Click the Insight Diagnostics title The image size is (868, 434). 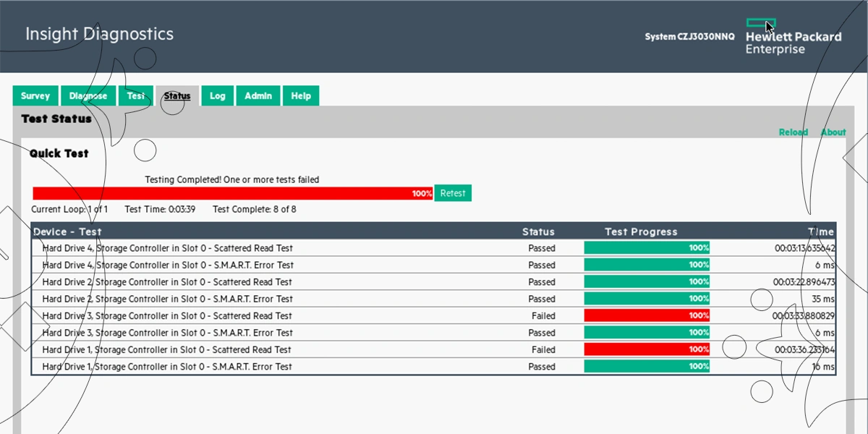tap(99, 34)
